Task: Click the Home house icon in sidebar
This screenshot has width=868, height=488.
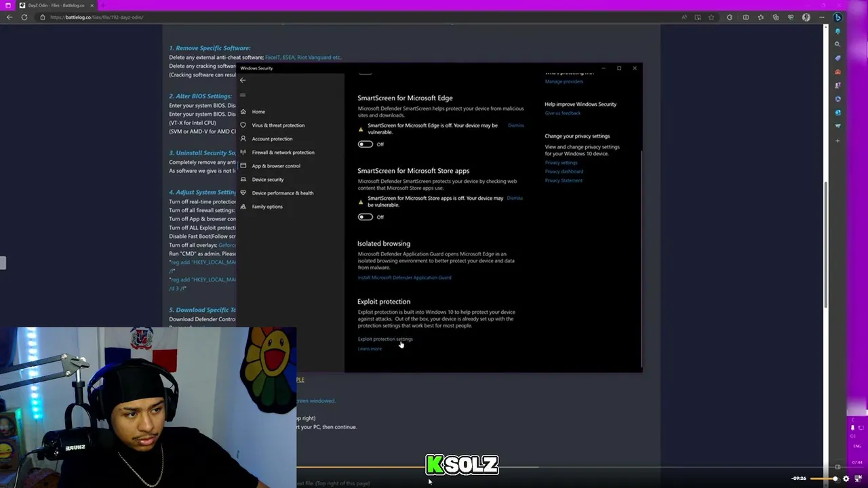Action: point(243,112)
